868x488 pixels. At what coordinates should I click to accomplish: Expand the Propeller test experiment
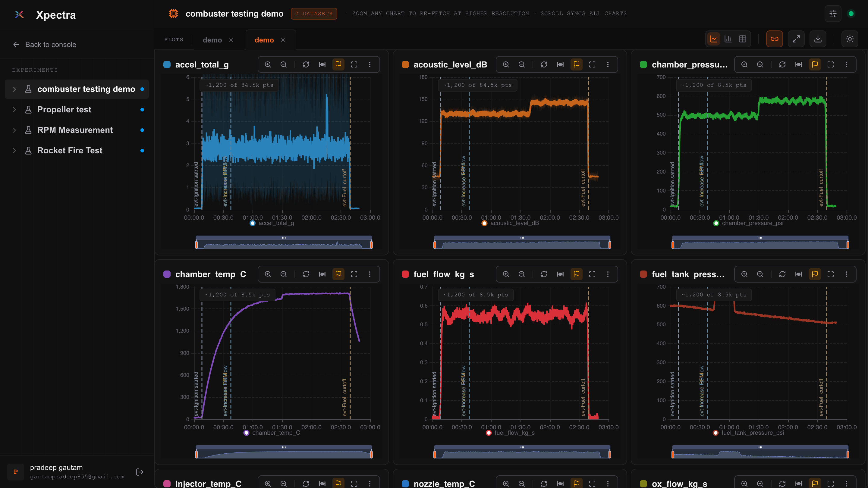click(14, 109)
